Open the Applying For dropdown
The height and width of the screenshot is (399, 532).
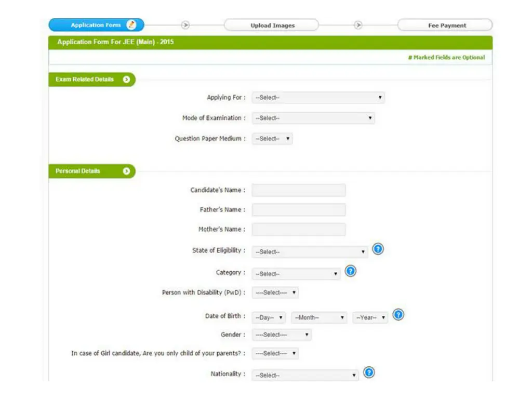(318, 98)
